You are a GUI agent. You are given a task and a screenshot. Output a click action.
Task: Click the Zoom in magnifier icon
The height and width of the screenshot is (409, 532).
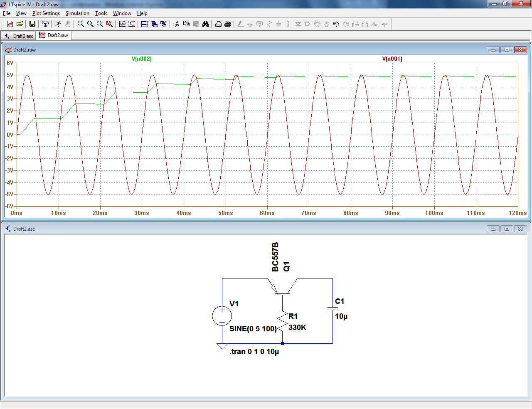[81, 24]
